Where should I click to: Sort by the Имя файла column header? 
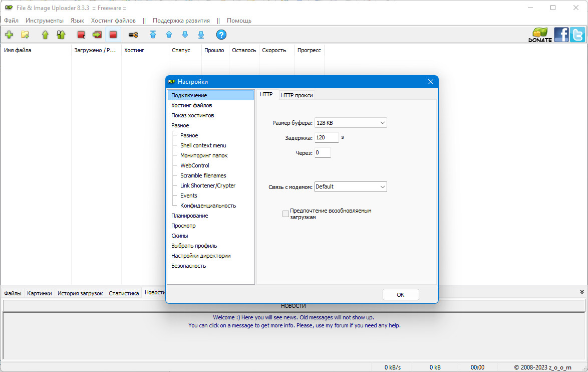[x=36, y=50]
